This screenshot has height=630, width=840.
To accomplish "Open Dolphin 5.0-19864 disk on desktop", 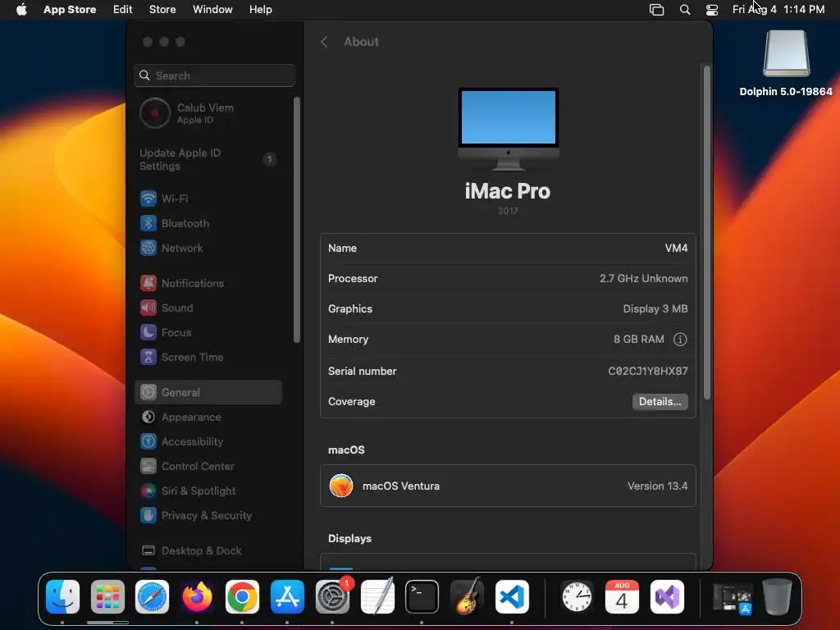I will coord(786,63).
